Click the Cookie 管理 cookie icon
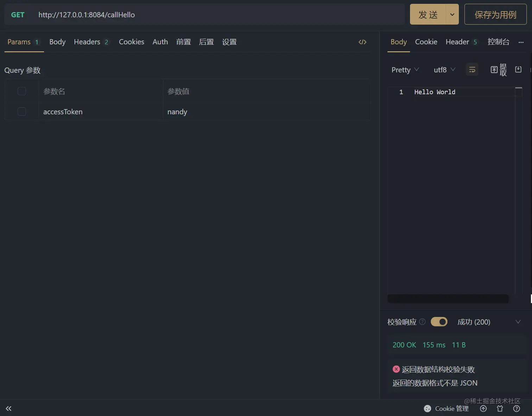Image resolution: width=532 pixels, height=416 pixels. [427, 408]
